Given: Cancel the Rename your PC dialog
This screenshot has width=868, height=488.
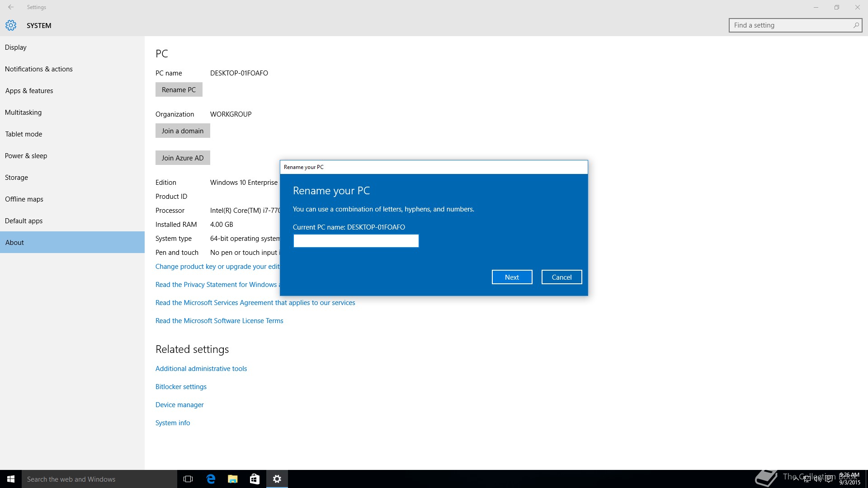Looking at the screenshot, I should point(561,277).
